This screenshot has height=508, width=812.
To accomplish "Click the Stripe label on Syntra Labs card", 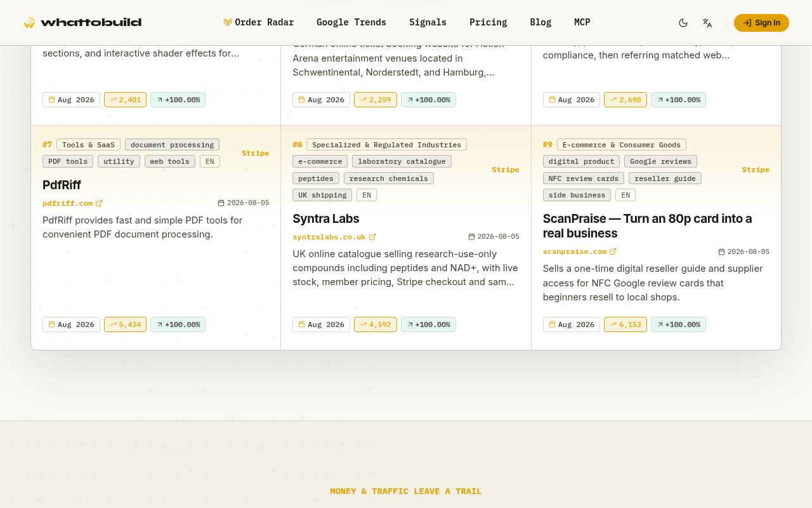I will point(506,170).
